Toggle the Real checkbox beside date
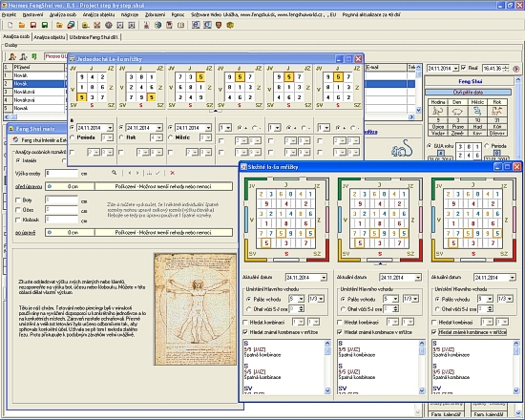 pyautogui.click(x=463, y=68)
